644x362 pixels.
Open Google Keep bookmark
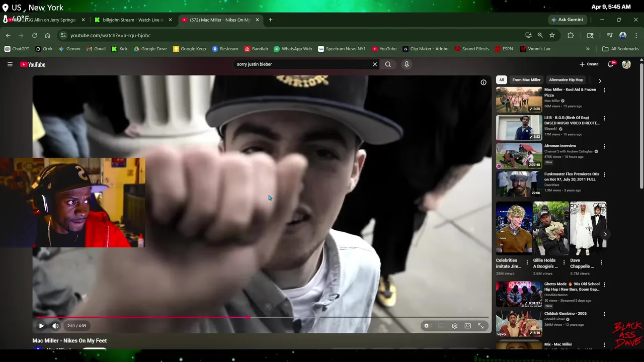pyautogui.click(x=189, y=49)
